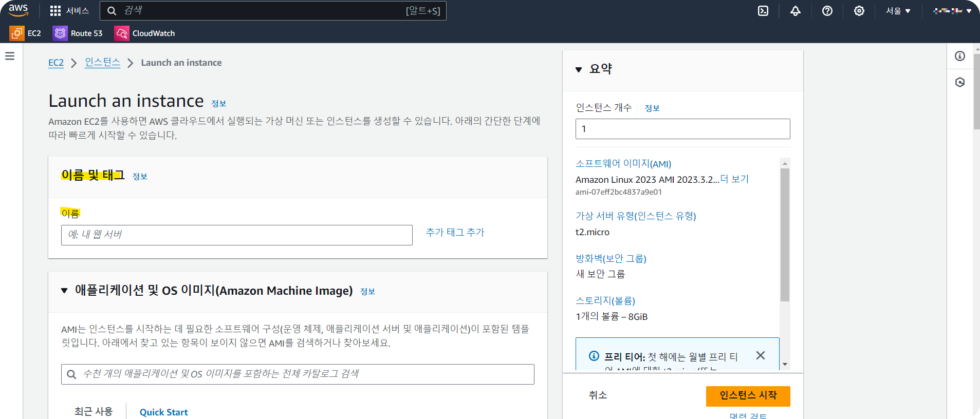Screen dimensions: 980x419
Task: Open the settings gear icon
Action: [859, 11]
